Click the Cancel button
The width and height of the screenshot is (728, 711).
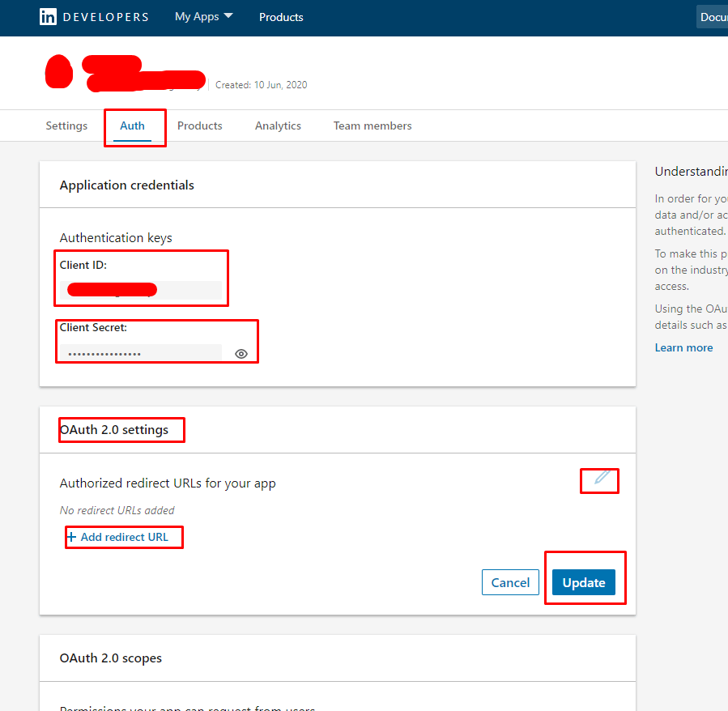510,582
